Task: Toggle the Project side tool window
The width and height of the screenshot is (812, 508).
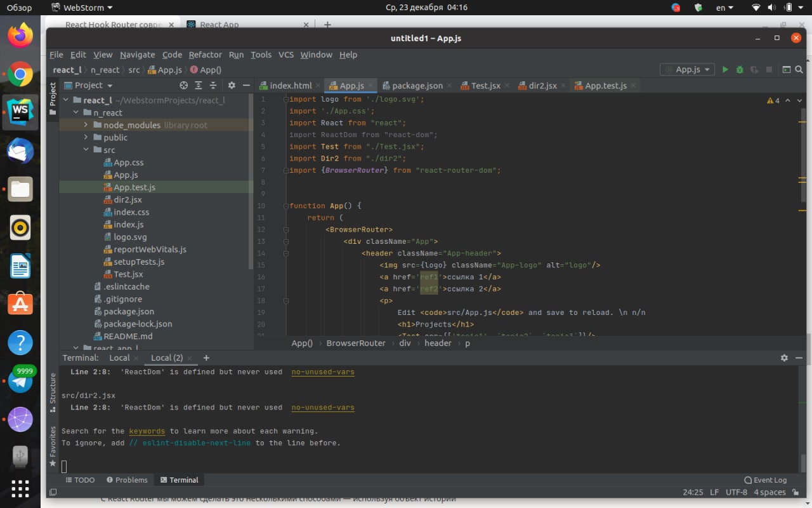Action: pos(53,94)
